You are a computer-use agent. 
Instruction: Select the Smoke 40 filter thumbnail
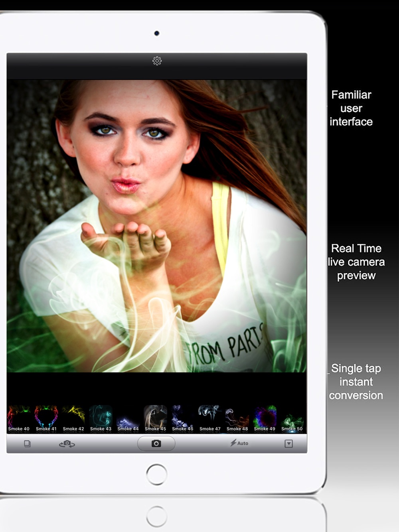tap(19, 419)
